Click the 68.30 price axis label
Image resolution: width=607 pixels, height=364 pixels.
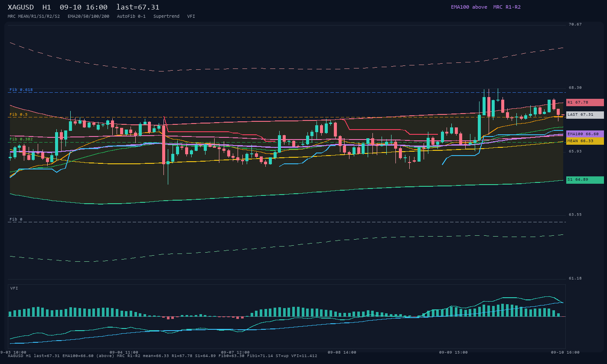[575, 88]
